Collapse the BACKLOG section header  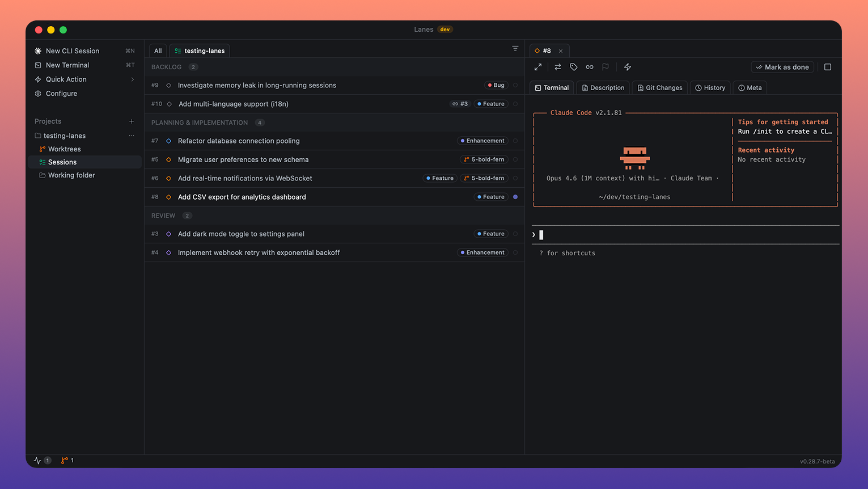[x=335, y=67]
